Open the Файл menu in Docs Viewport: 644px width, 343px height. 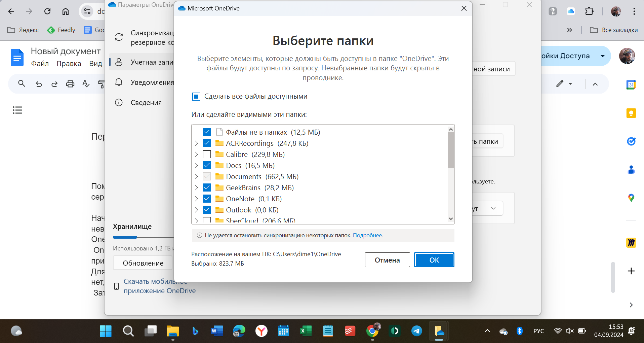tap(40, 64)
